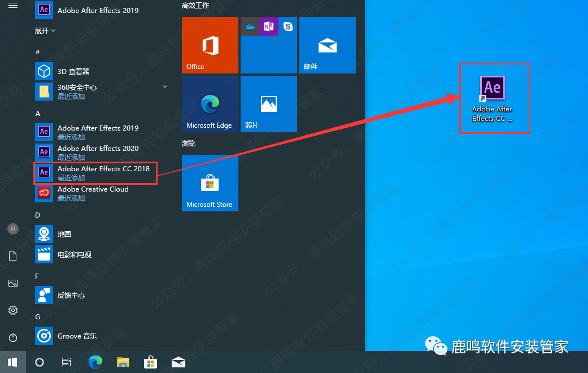Open the 邮件 mail tile

[328, 45]
